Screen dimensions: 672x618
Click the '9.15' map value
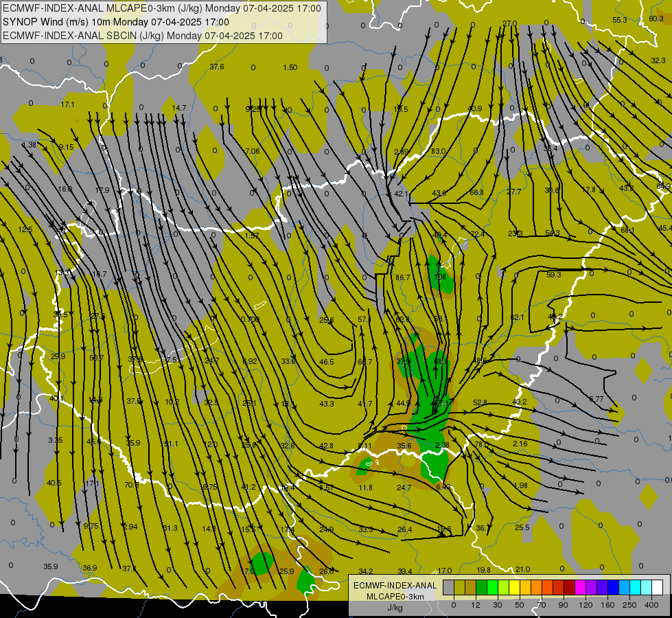[x=67, y=147]
